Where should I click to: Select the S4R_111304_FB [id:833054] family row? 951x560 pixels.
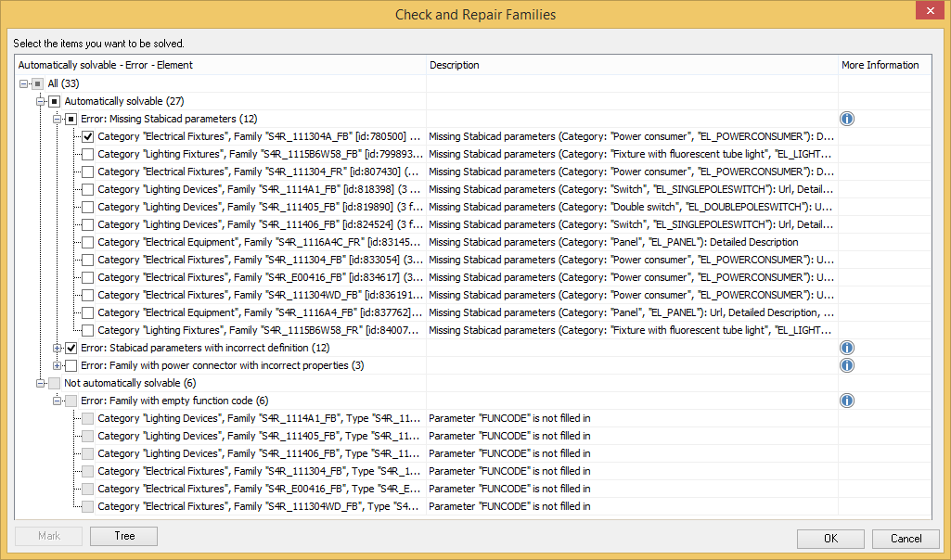coord(472,260)
